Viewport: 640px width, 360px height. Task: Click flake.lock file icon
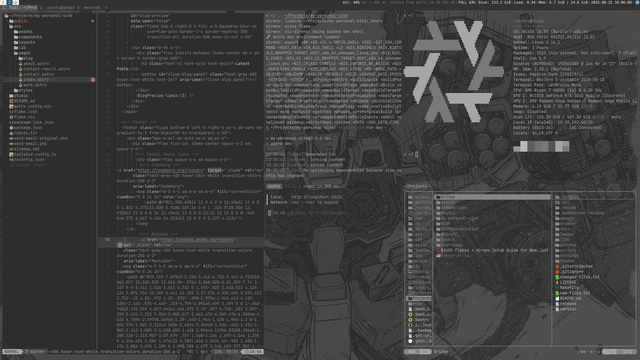tap(11, 111)
